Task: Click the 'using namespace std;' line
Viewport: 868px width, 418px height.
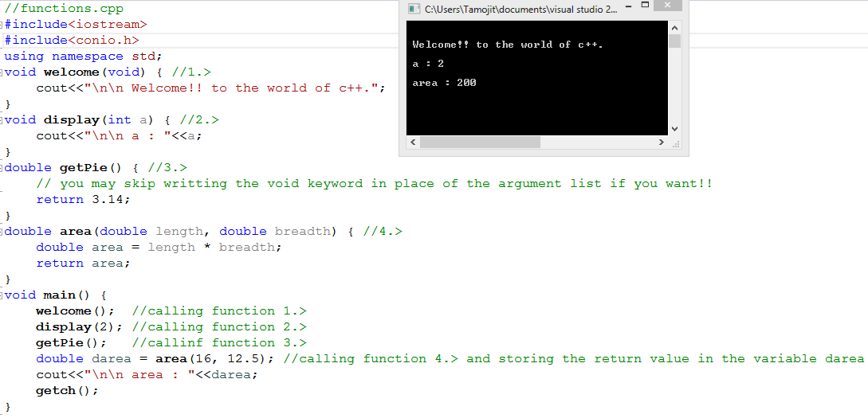Action: coord(84,57)
